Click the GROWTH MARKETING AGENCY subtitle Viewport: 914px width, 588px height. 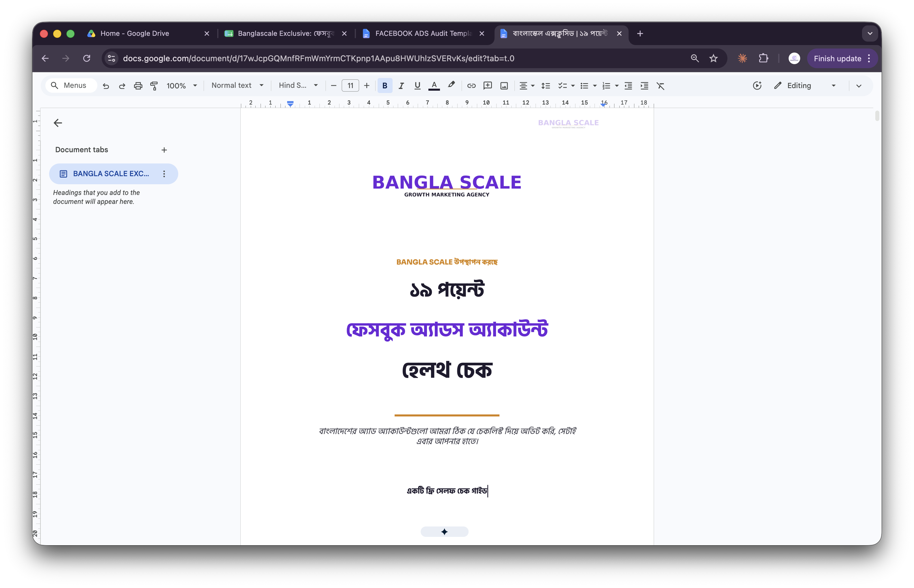[x=447, y=195]
